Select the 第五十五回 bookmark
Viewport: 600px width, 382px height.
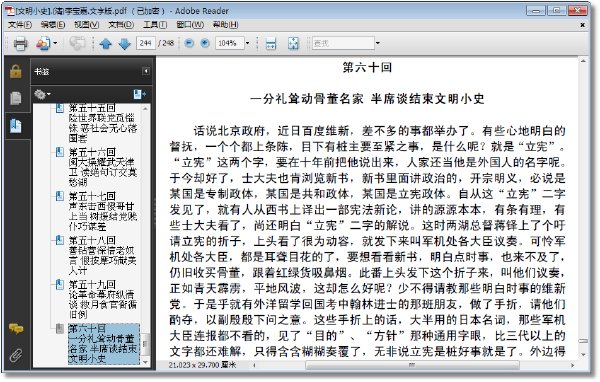[102, 122]
